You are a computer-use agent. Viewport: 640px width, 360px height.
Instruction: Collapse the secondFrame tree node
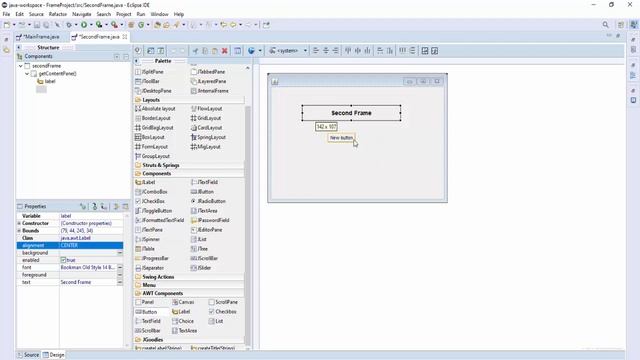pyautogui.click(x=20, y=66)
